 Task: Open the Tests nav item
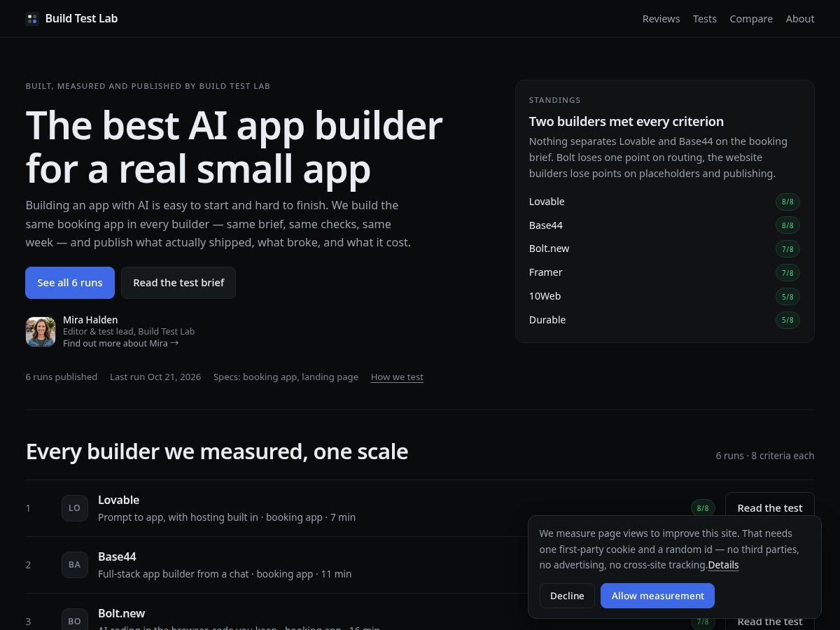tap(705, 19)
